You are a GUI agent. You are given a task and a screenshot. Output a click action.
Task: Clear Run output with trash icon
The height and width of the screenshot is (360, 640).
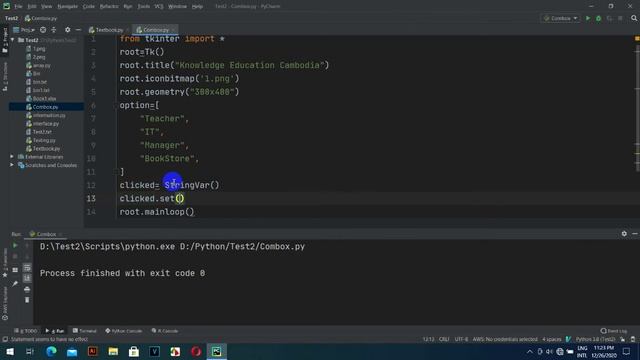pos(27,300)
